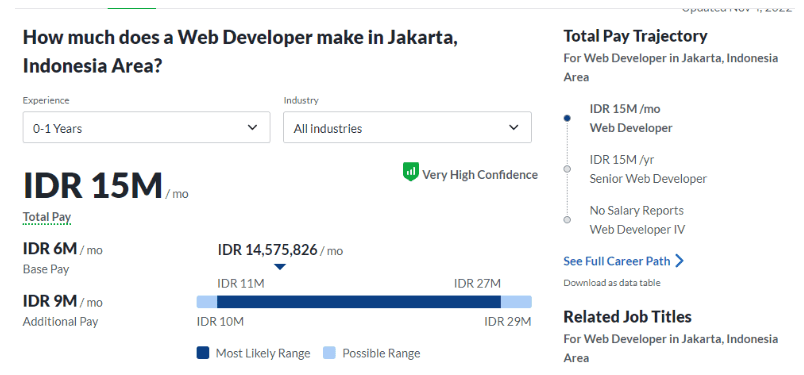
Task: Click the IDR 9M Additional Pay value
Action: tap(50, 301)
